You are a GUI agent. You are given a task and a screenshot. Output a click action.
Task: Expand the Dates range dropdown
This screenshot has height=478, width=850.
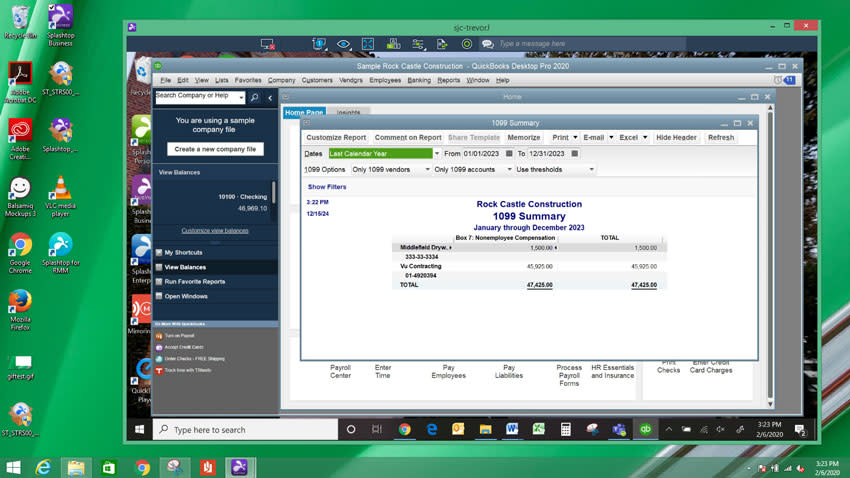tap(436, 154)
